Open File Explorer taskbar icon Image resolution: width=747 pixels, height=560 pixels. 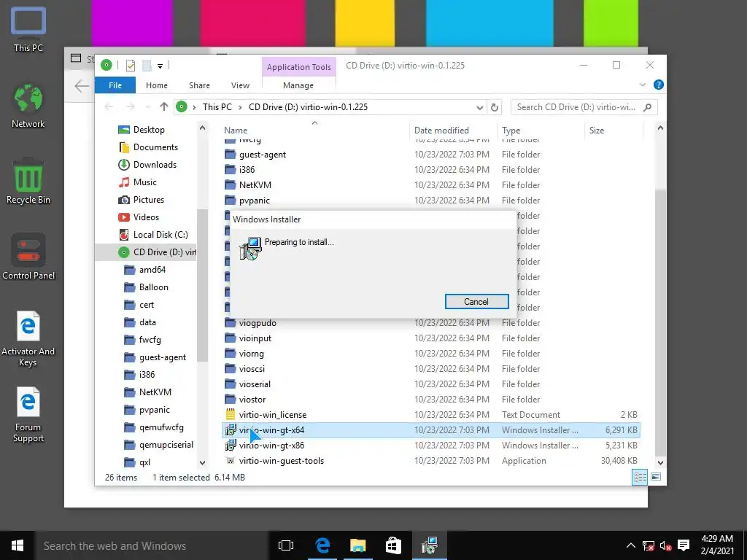point(357,545)
